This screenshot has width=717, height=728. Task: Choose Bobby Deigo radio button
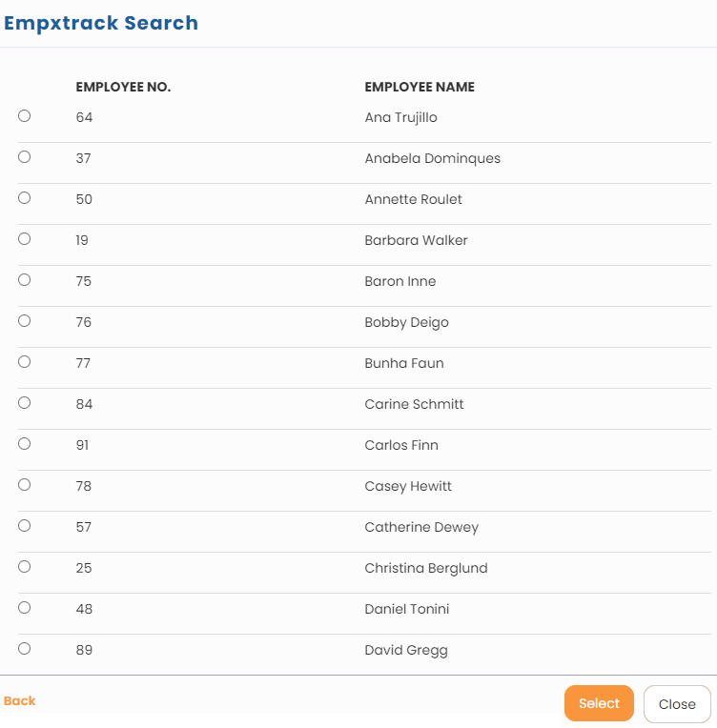(25, 321)
